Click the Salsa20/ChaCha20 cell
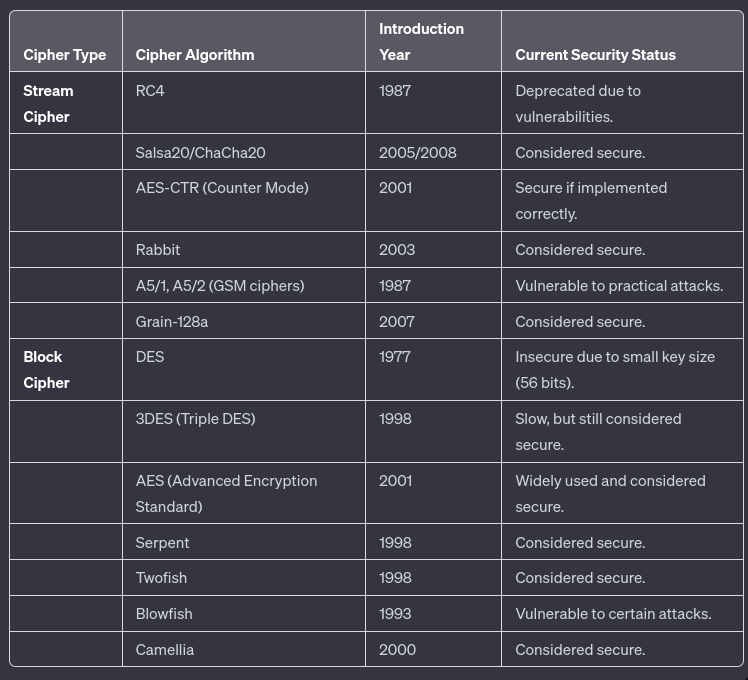Screen dimensions: 748x680 tap(200, 152)
